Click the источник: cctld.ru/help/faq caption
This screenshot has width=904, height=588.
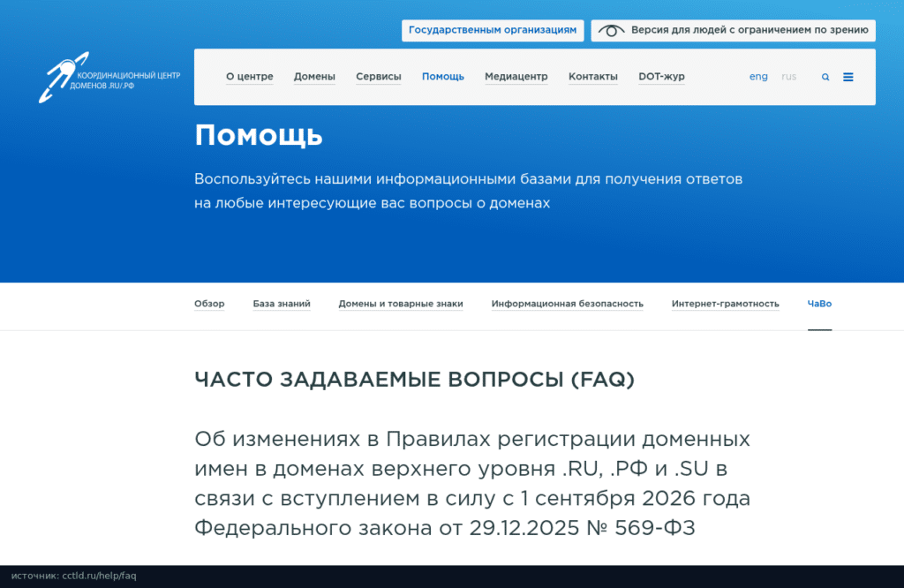(x=74, y=576)
